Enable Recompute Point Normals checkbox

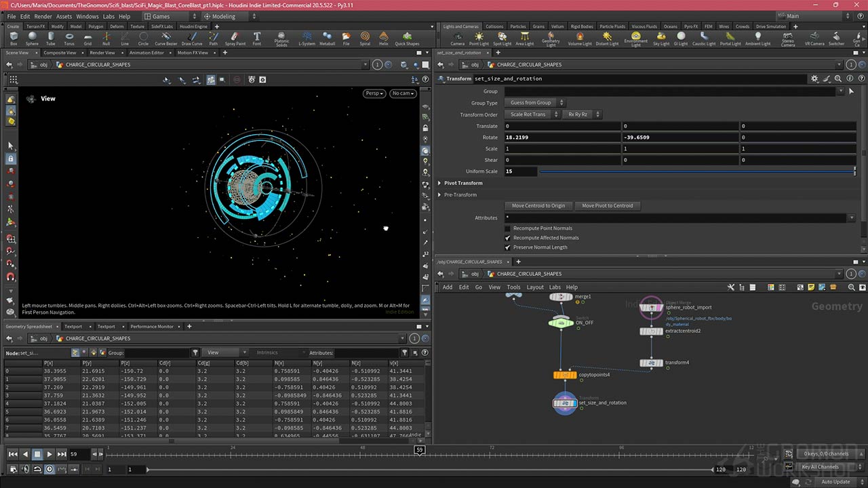click(x=507, y=228)
